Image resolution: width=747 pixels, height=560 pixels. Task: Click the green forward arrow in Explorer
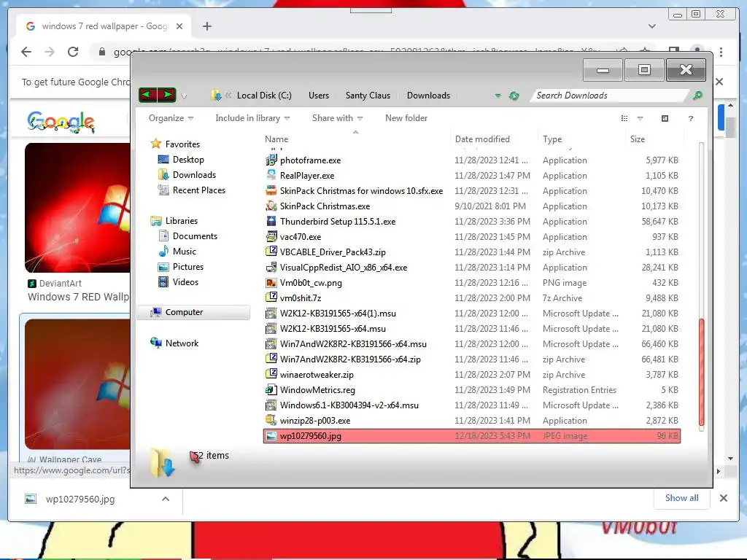coord(167,95)
